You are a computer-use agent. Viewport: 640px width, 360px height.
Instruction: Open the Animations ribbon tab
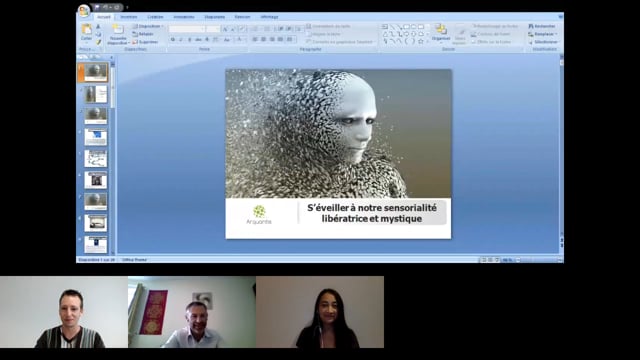(x=184, y=17)
